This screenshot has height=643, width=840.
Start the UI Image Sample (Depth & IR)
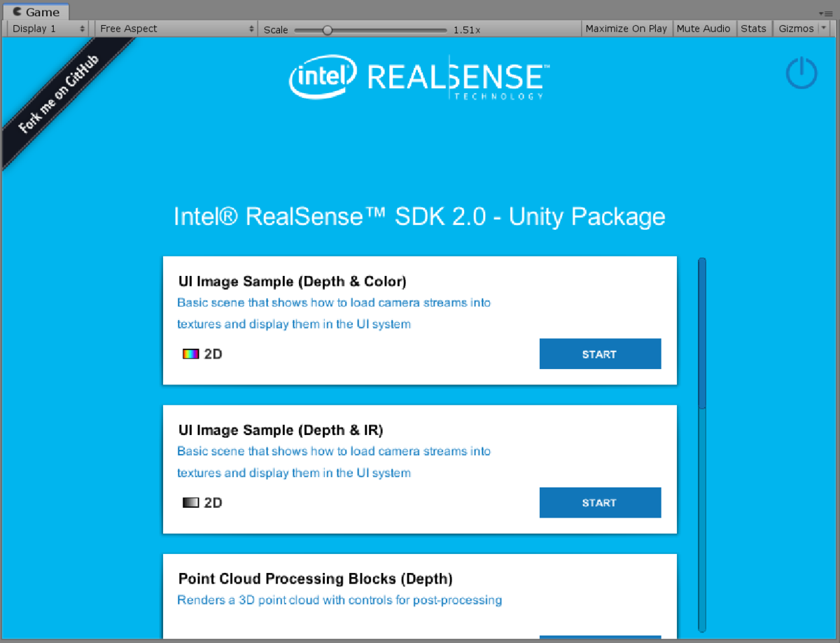point(600,502)
